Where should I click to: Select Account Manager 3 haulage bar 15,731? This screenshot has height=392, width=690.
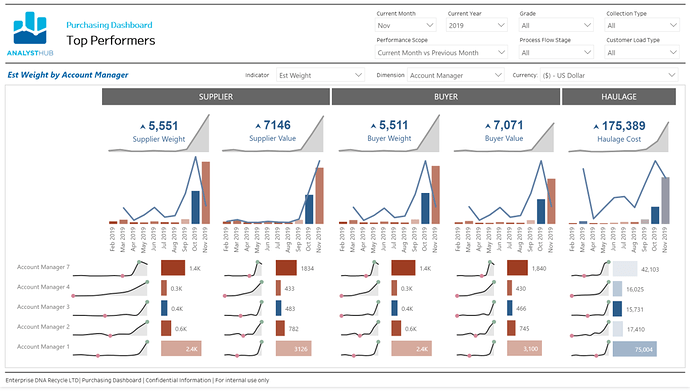click(617, 309)
